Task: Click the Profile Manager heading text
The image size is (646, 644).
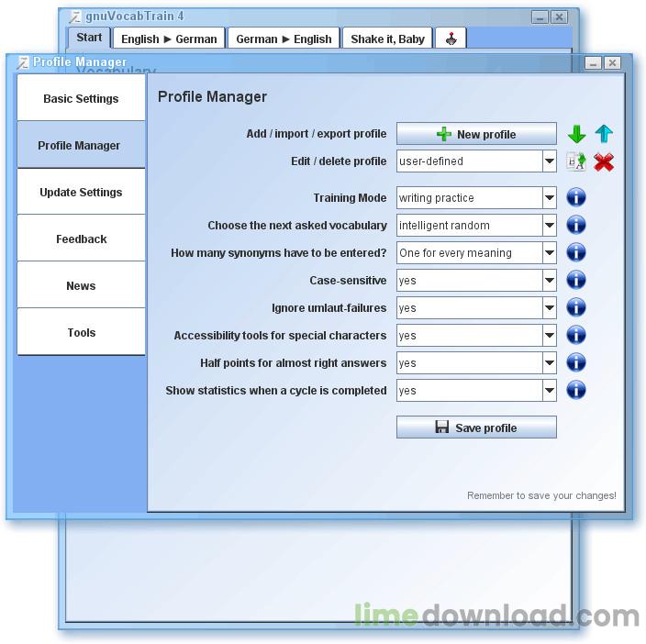Action: point(212,96)
